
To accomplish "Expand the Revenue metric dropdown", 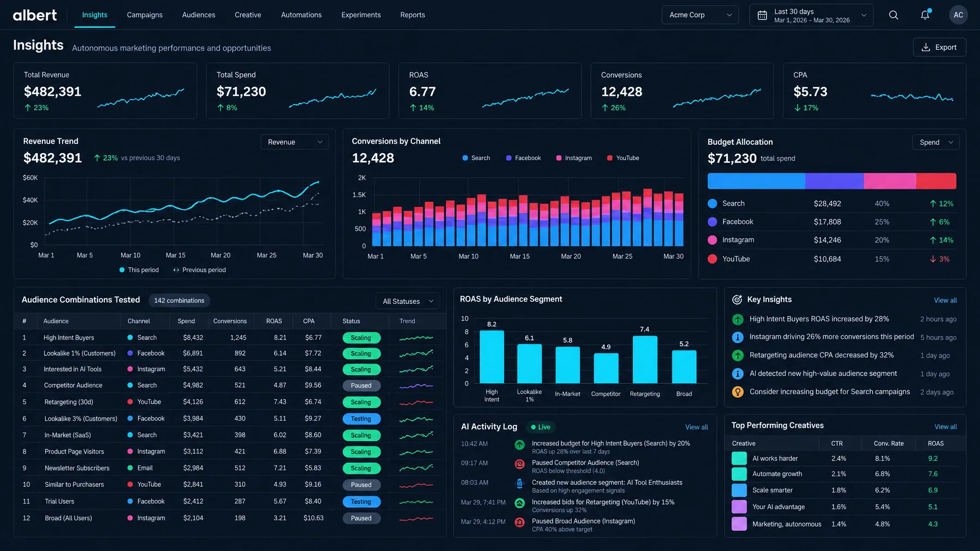I will click(x=295, y=142).
